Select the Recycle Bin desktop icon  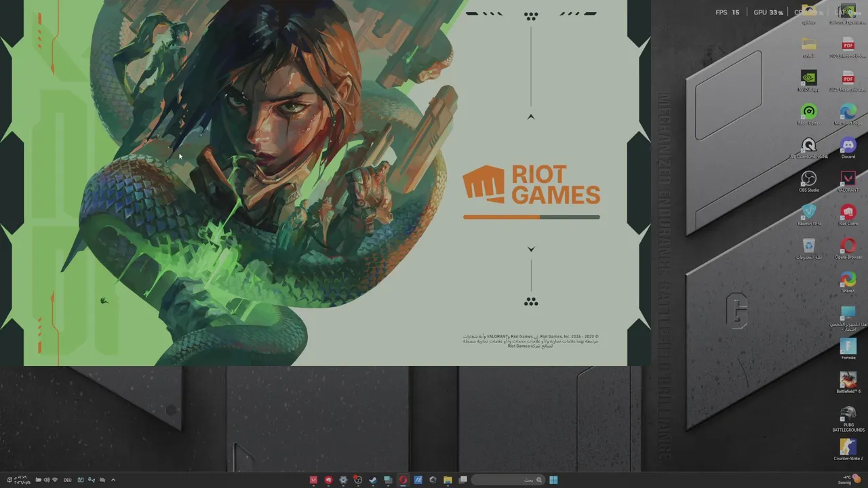(x=808, y=249)
